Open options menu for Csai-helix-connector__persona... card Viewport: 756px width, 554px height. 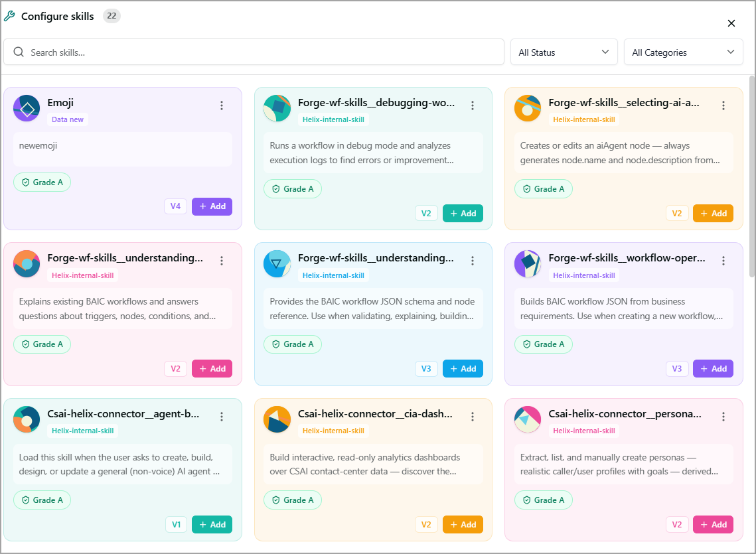pos(723,417)
